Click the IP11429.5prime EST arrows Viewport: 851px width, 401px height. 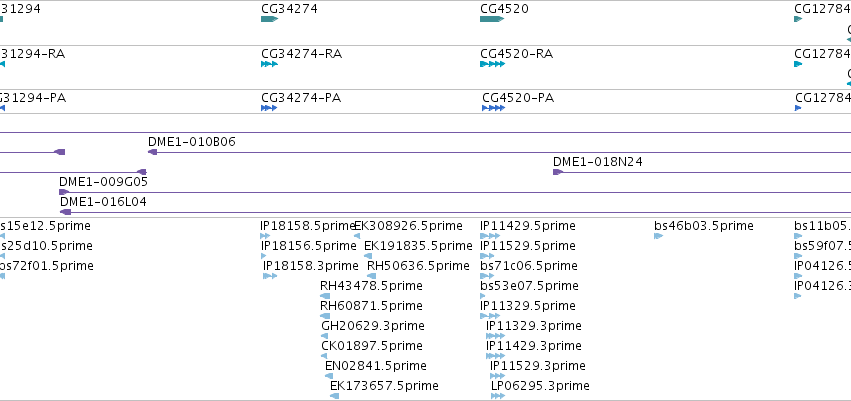click(x=490, y=236)
